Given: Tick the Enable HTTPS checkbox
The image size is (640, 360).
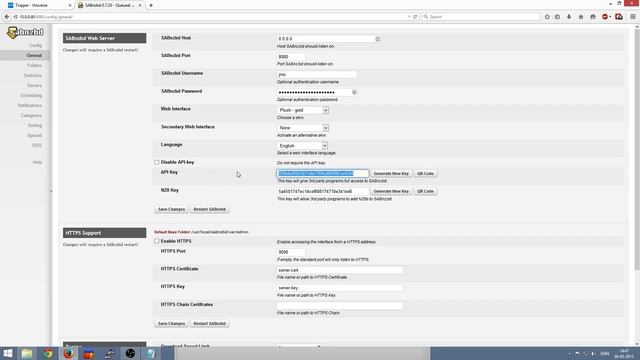Looking at the screenshot, I should tap(157, 241).
